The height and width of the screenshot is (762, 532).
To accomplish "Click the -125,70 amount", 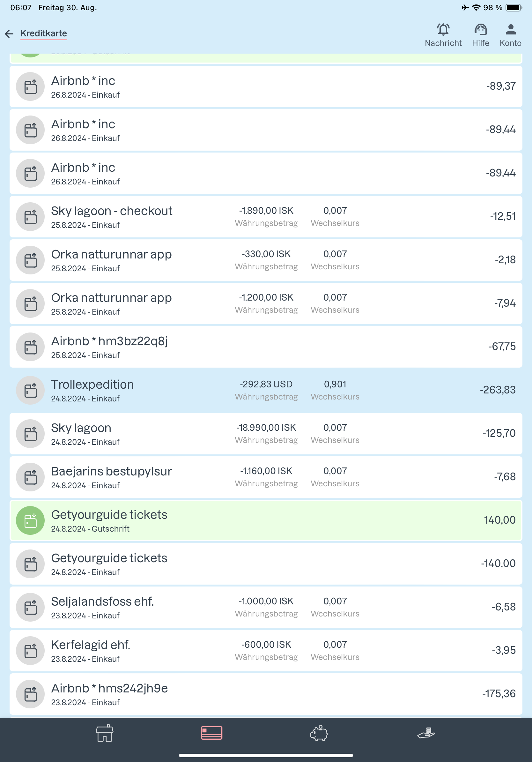I will tap(499, 433).
